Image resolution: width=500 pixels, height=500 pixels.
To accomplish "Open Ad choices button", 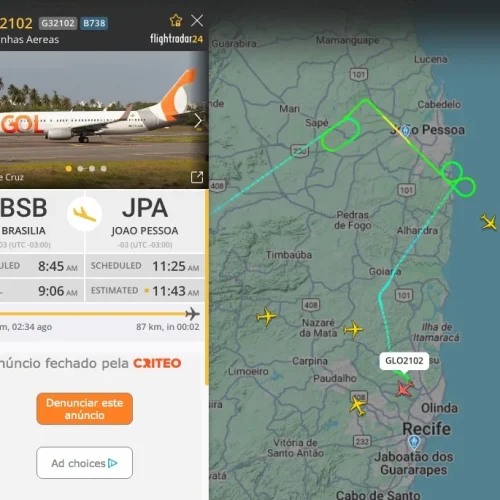I will pyautogui.click(x=85, y=463).
